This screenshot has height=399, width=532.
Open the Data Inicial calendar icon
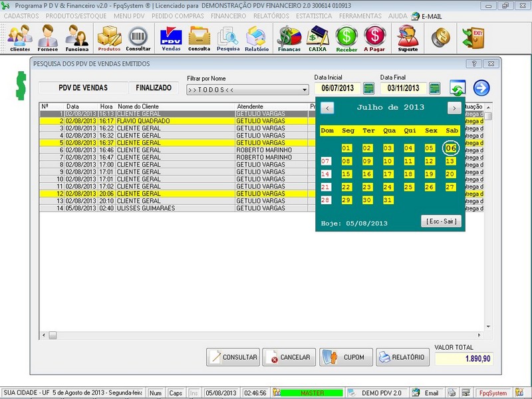pos(369,88)
